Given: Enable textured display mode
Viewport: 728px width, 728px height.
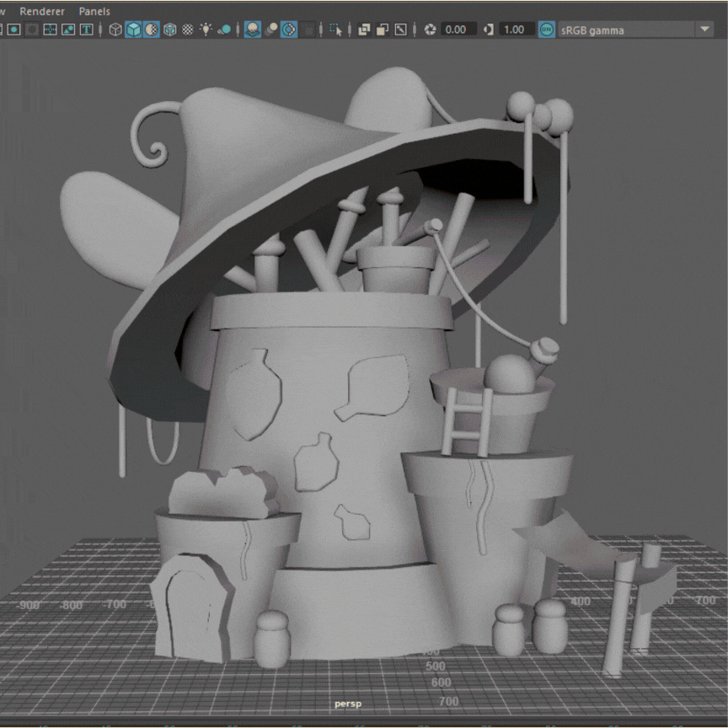Looking at the screenshot, I should coord(187,29).
